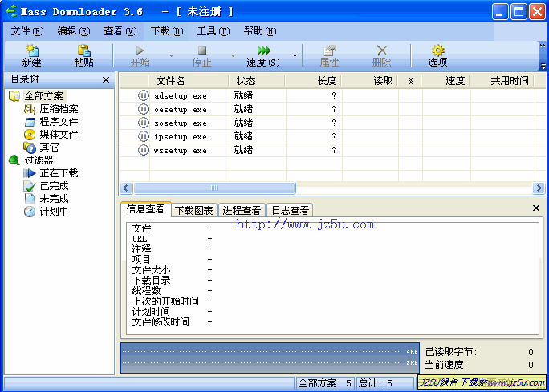The width and height of the screenshot is (549, 392).
Task: Select the 压缩档案 category icon
Action: 30,109
